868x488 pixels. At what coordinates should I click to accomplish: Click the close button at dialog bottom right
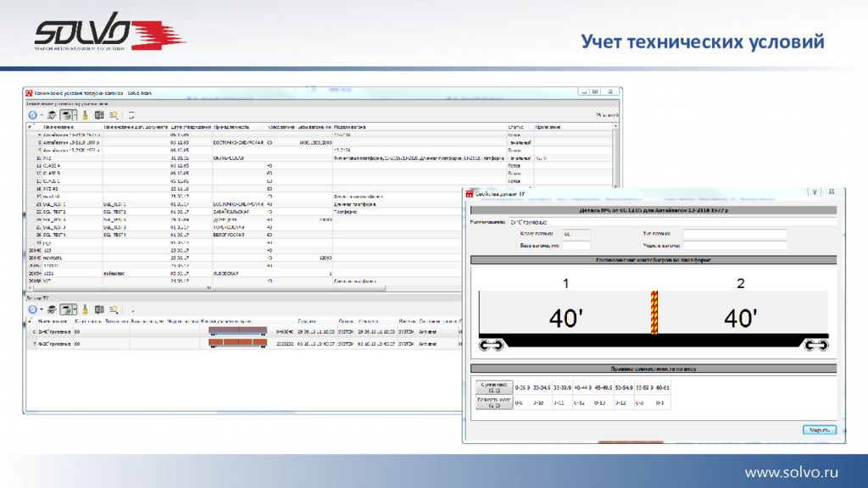click(819, 430)
